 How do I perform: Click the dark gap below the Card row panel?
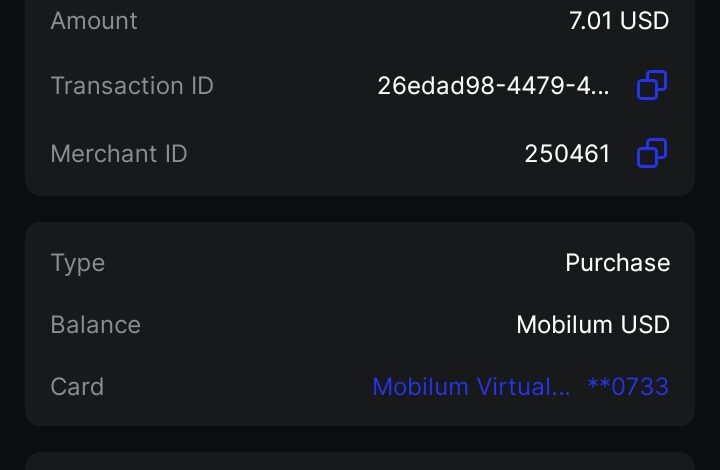point(360,439)
